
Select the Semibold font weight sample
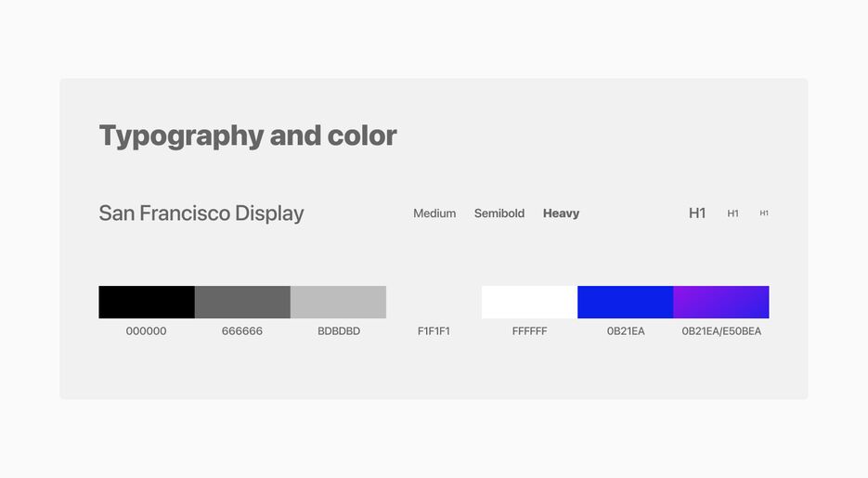(x=499, y=213)
